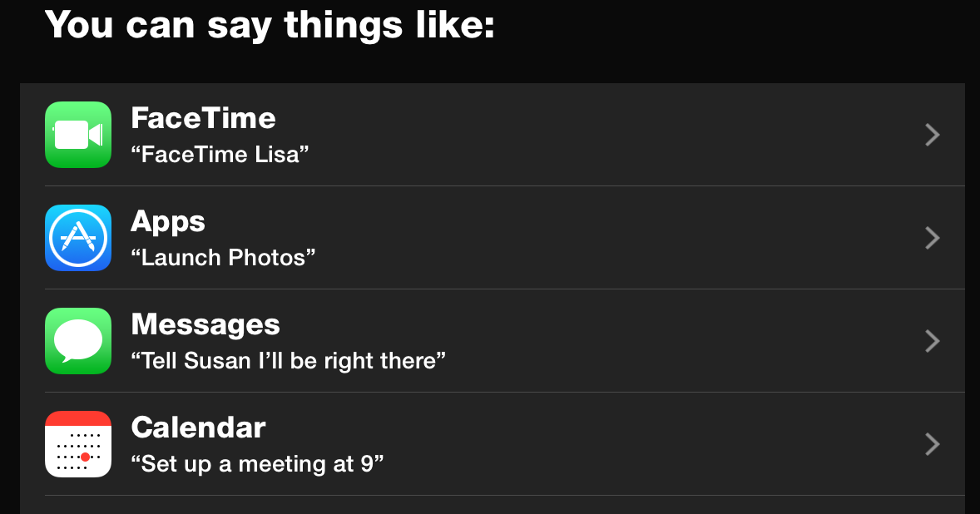
Task: Tap the "FaceTime Lisa" example phrase
Action: point(220,154)
